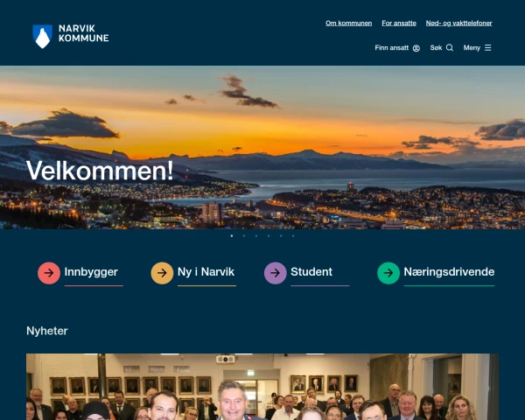The image size is (525, 420).
Task: Click the green Næringsdrivende arrow circle
Action: coord(388,273)
